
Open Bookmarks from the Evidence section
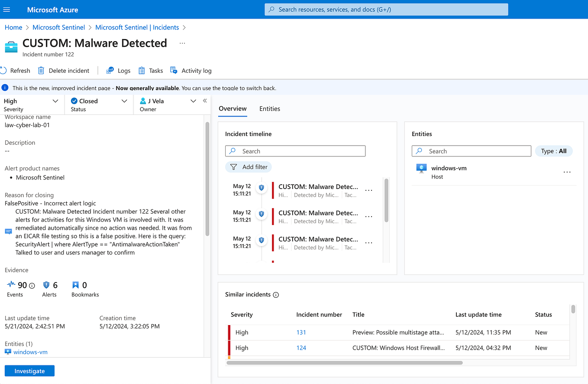(x=76, y=285)
